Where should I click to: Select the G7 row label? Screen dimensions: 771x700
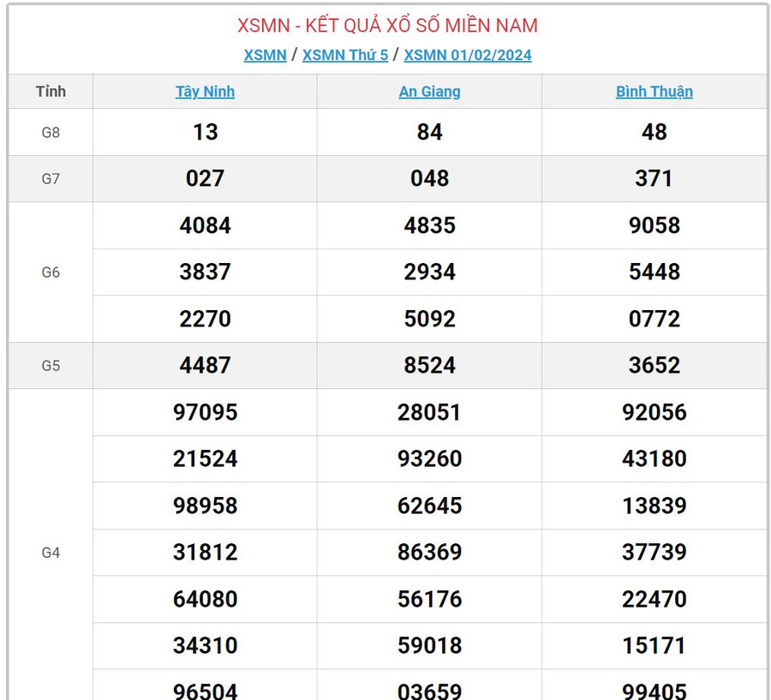(x=51, y=179)
